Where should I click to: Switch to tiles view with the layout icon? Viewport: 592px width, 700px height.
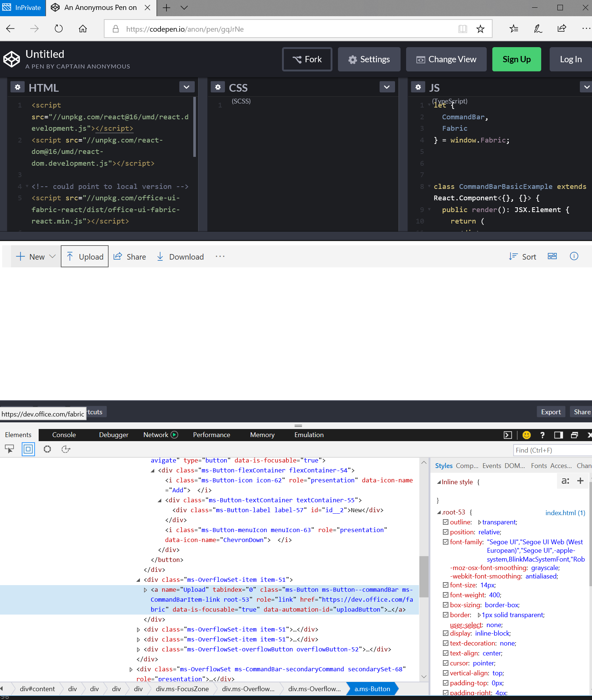(552, 256)
